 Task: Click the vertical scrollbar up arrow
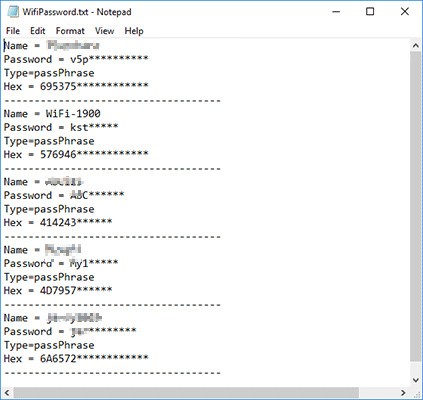pos(415,46)
